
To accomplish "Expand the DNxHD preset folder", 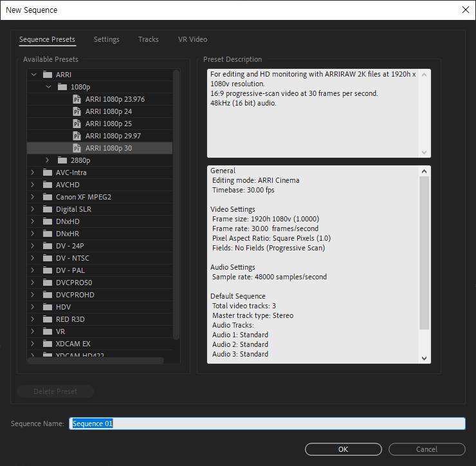I will [x=32, y=221].
